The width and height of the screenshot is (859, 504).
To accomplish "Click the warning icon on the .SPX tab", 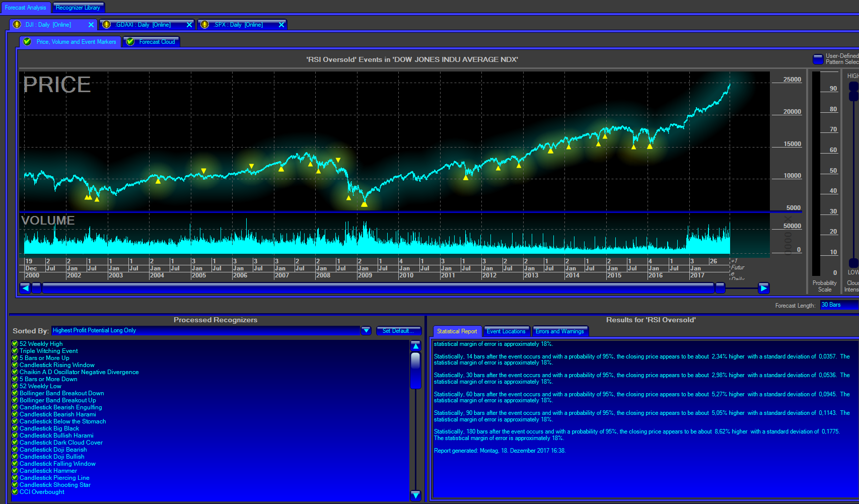I will 204,25.
